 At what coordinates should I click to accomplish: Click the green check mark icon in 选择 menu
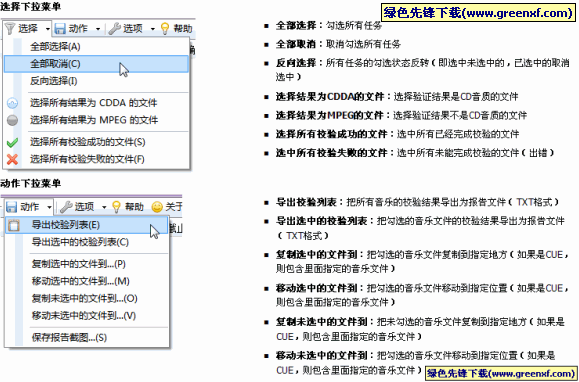[13, 142]
